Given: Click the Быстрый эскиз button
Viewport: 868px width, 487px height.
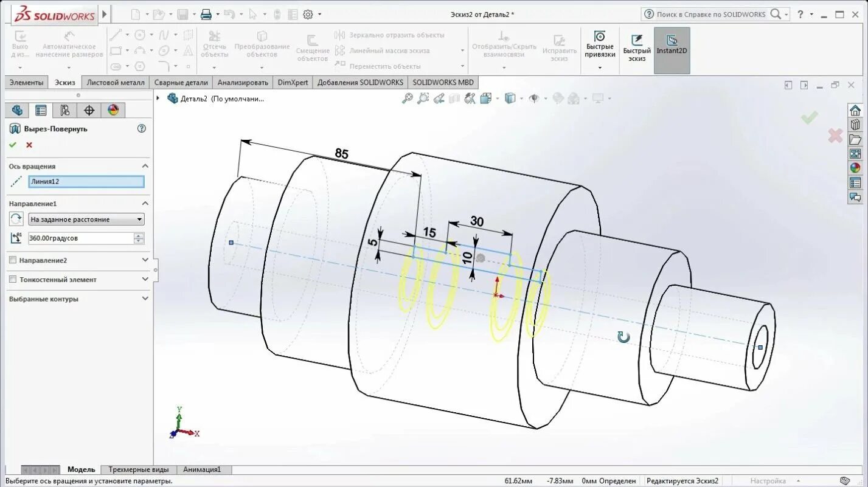Looking at the screenshot, I should coord(637,49).
